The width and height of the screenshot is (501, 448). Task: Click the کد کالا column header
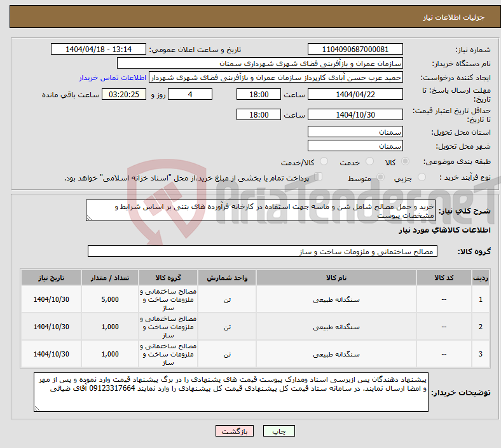click(444, 278)
